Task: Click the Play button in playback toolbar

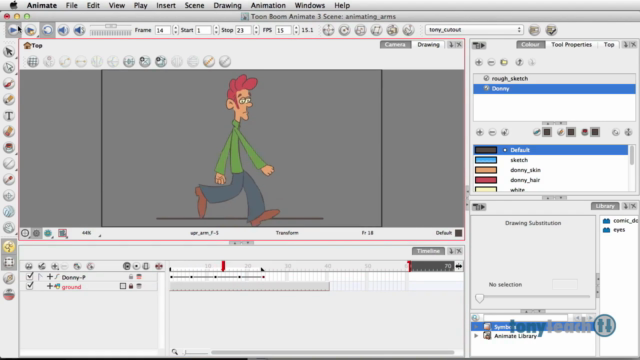Action: tap(13, 30)
